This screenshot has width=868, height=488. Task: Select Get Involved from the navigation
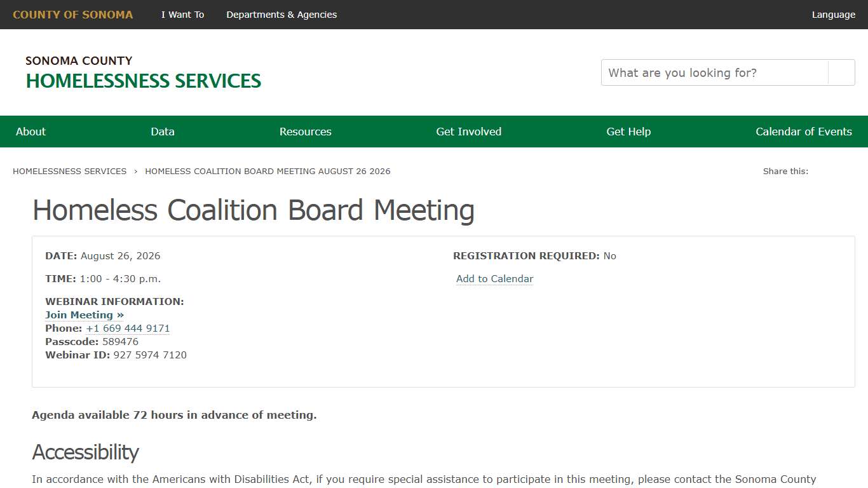468,132
